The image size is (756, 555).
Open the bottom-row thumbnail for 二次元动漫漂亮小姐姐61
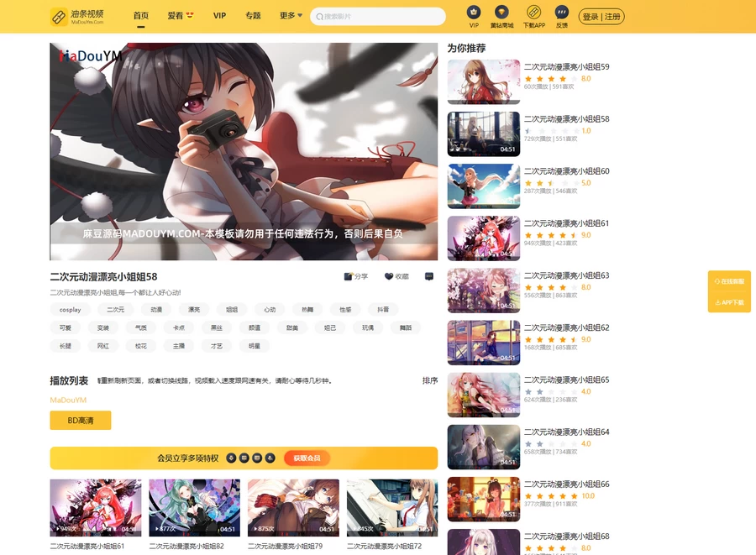96,508
